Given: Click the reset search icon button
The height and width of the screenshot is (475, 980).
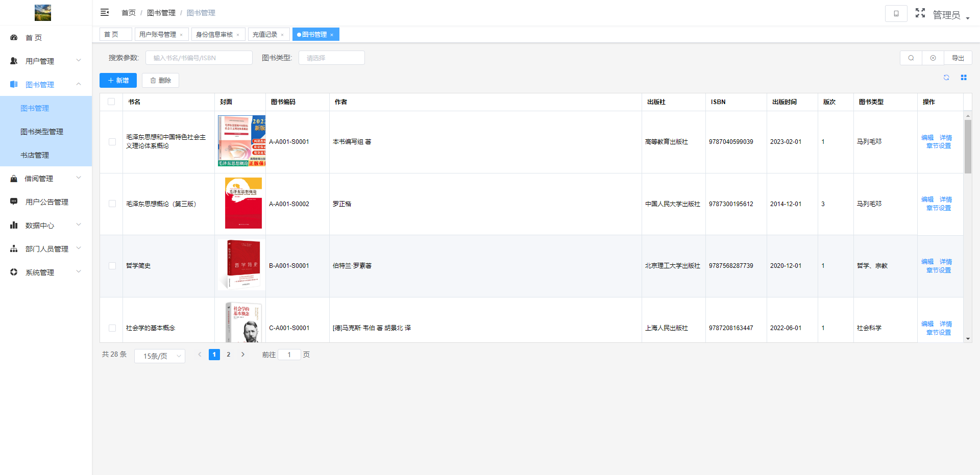Looking at the screenshot, I should [x=933, y=58].
